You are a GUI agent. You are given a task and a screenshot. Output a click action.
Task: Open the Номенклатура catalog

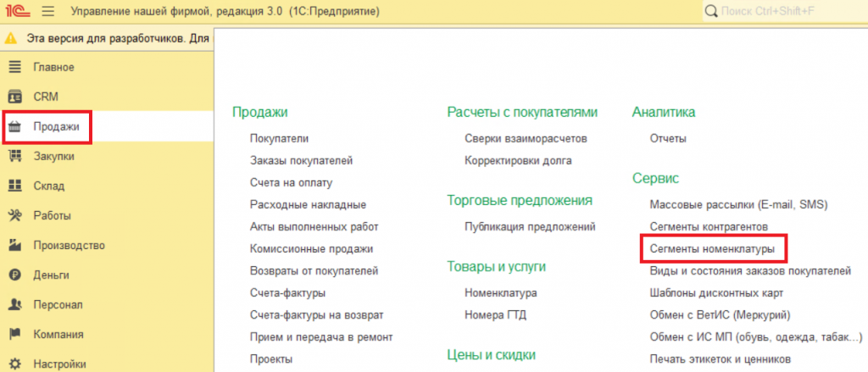tap(501, 293)
